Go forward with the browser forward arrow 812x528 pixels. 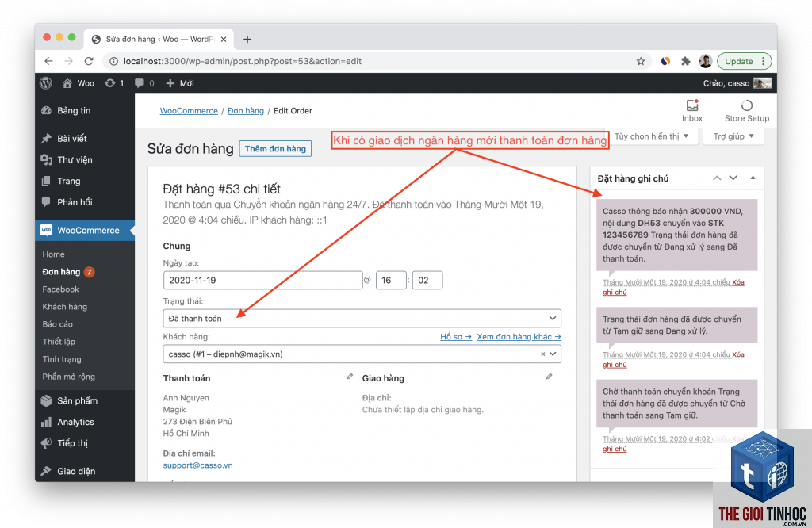click(x=69, y=61)
